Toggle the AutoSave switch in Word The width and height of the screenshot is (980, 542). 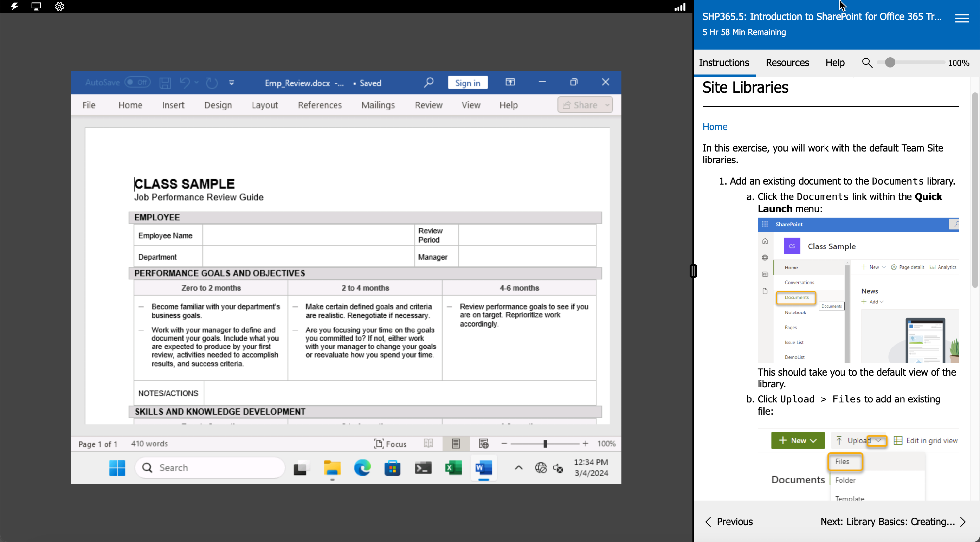pos(137,82)
